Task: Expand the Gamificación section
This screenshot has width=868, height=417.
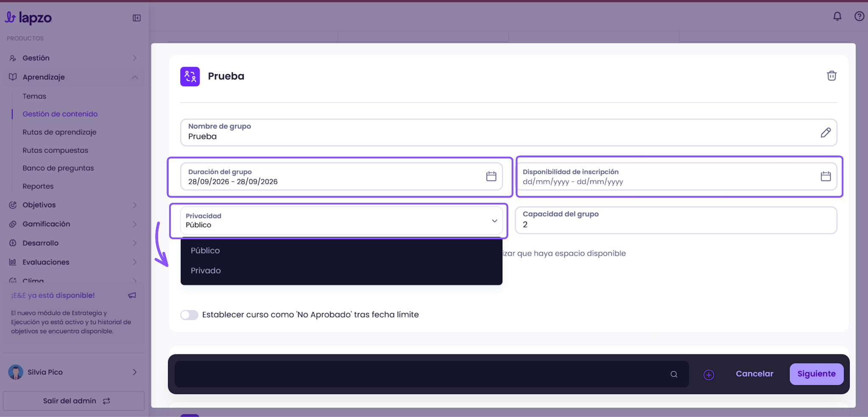Action: point(74,224)
